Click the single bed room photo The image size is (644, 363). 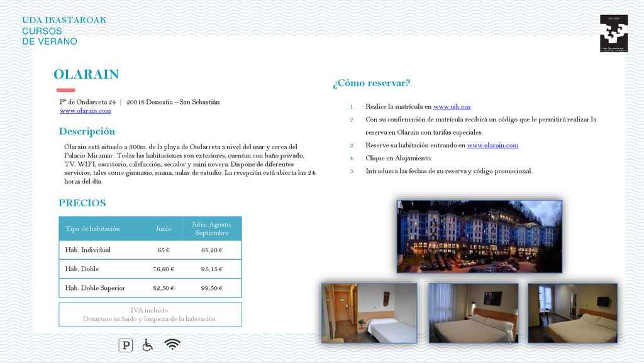369,313
